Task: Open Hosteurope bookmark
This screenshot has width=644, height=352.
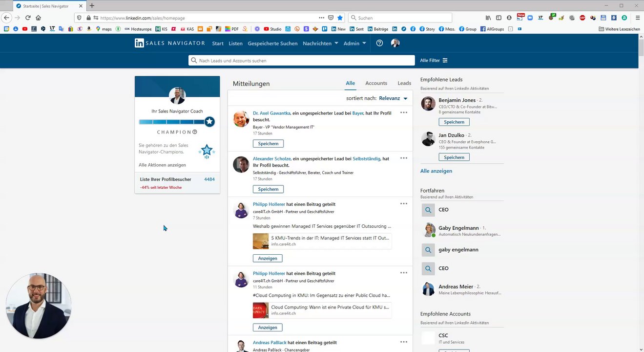Action: click(x=138, y=29)
